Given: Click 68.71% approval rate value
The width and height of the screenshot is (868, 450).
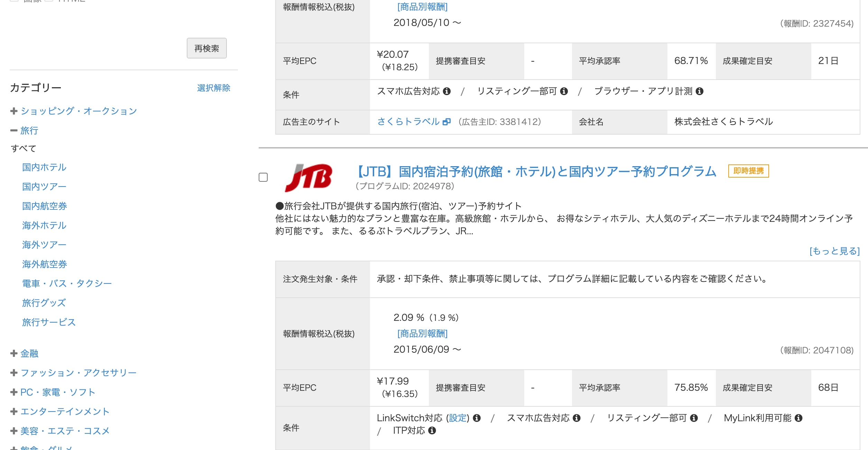Looking at the screenshot, I should [x=691, y=61].
